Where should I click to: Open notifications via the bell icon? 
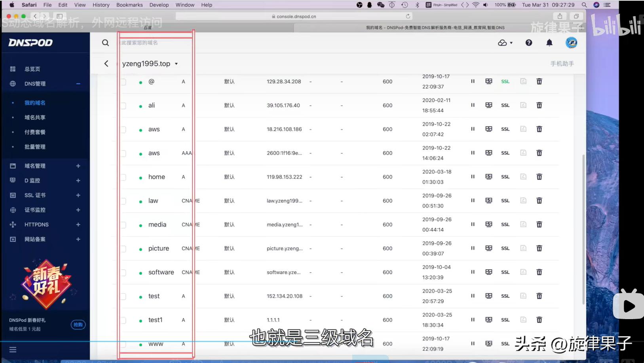point(549,43)
